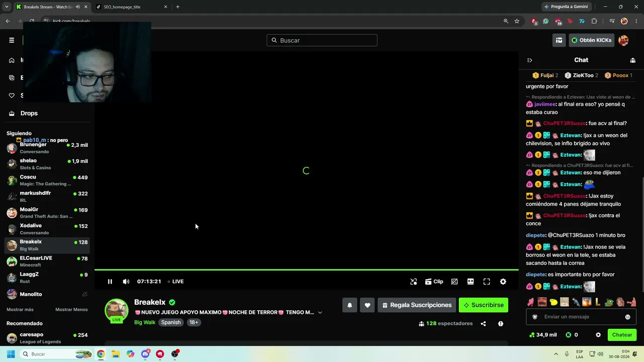Click the Buscar search field
The image size is (644, 362).
(x=322, y=40)
